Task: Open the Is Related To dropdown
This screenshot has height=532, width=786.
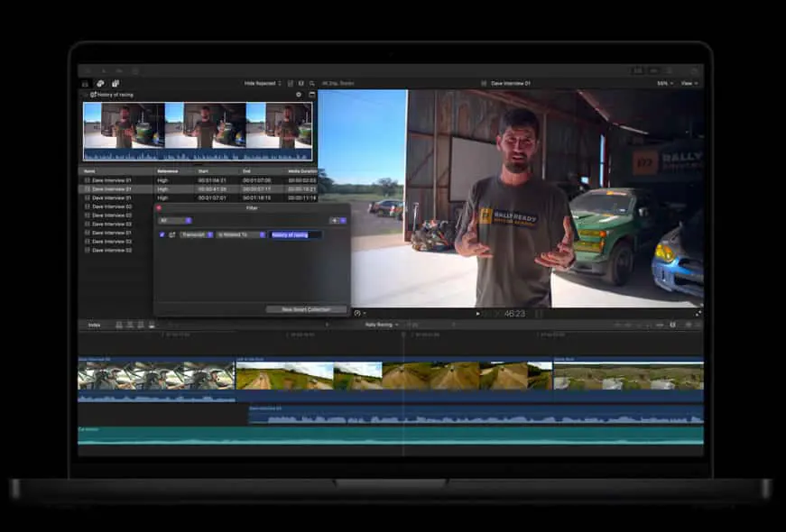Action: coord(241,234)
